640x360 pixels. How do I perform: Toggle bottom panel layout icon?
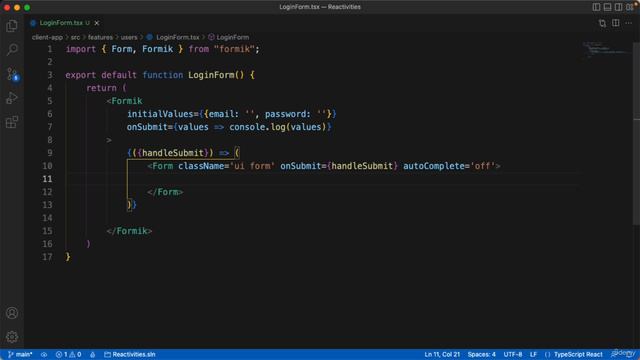[607, 7]
